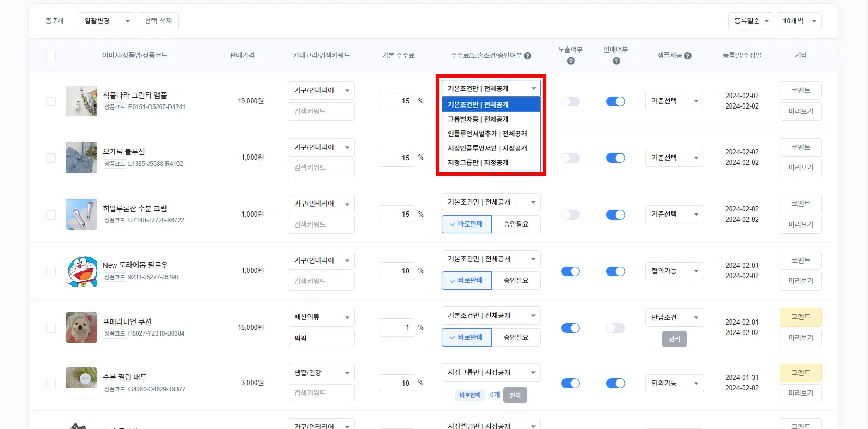The height and width of the screenshot is (429, 868).
Task: Open the 등록일순 sort dropdown
Action: [x=751, y=21]
